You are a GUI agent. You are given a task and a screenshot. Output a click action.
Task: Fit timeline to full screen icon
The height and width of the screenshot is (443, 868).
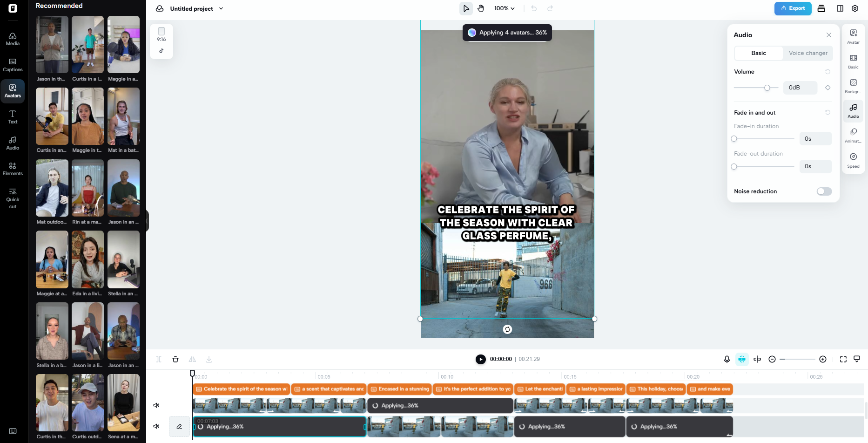[x=843, y=359]
